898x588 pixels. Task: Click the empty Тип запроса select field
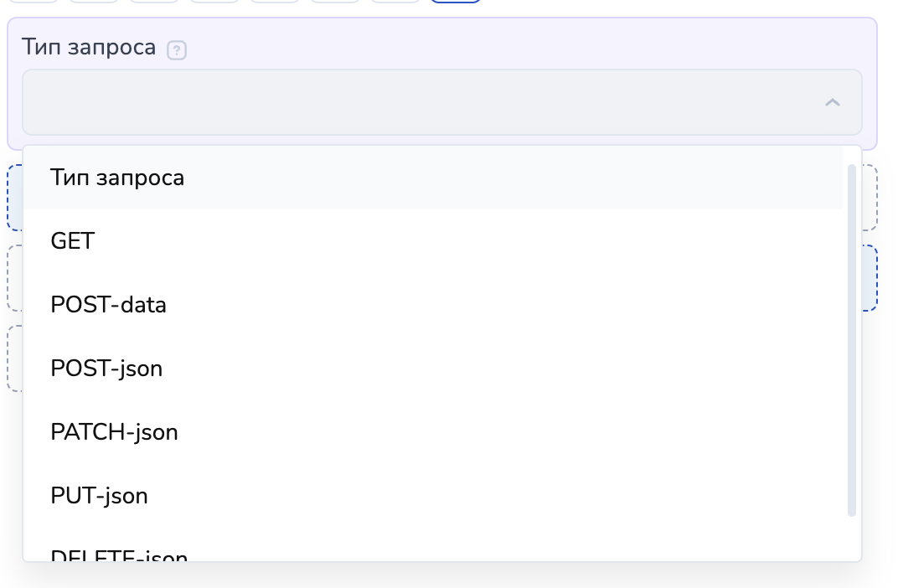[x=419, y=102]
